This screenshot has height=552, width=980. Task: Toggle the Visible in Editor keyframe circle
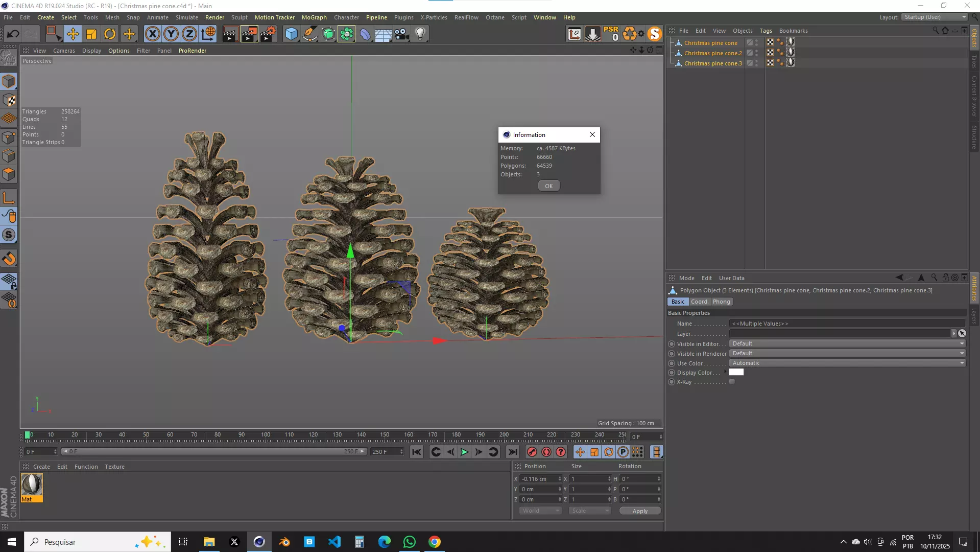pos(672,344)
